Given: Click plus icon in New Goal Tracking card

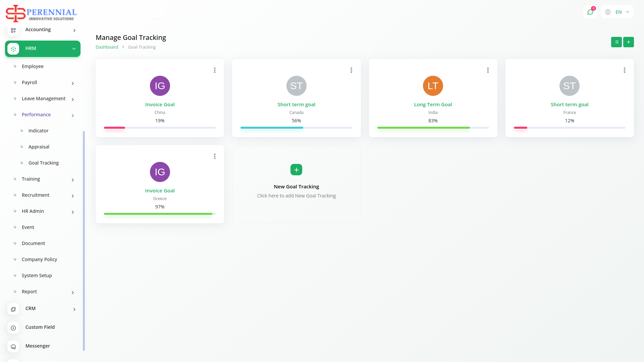Looking at the screenshot, I should click(296, 170).
